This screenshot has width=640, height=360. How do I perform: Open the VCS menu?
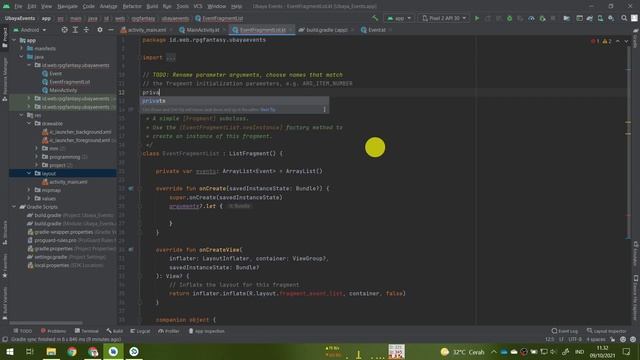(198, 6)
